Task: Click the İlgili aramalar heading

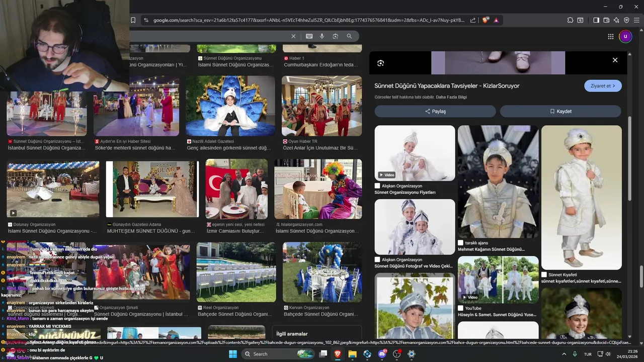Action: [x=292, y=334]
